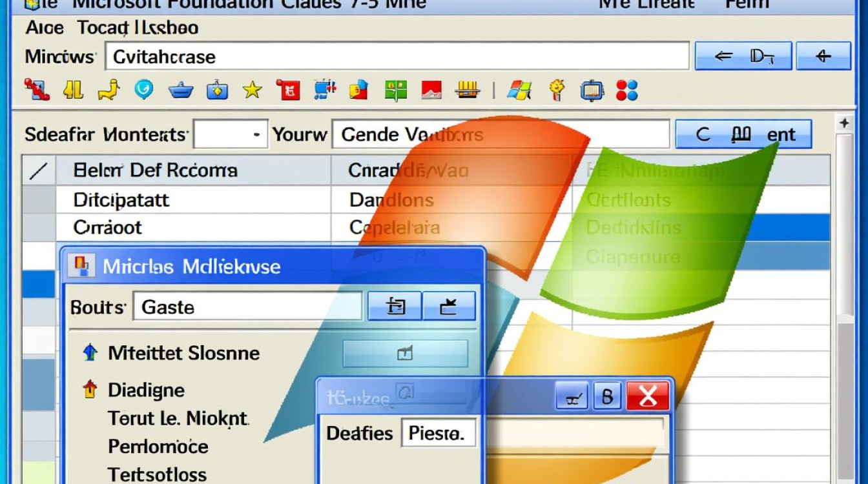Open the Aice menu
The width and height of the screenshot is (868, 484).
pyautogui.click(x=45, y=28)
